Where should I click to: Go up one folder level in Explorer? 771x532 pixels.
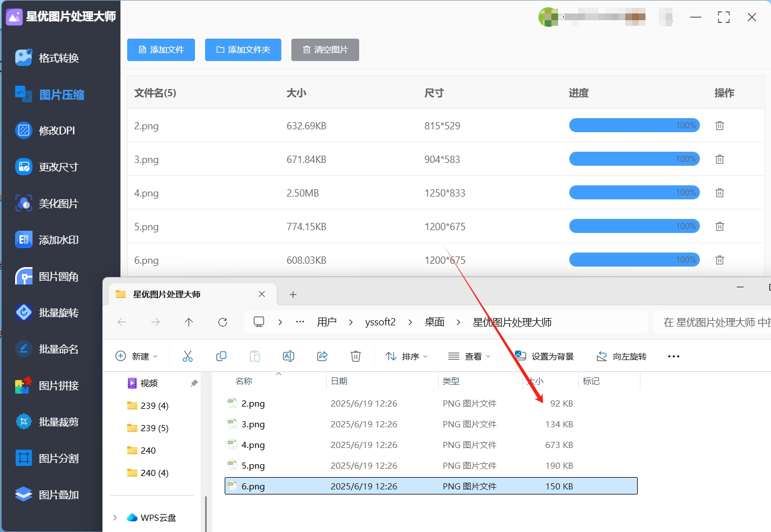tap(189, 322)
